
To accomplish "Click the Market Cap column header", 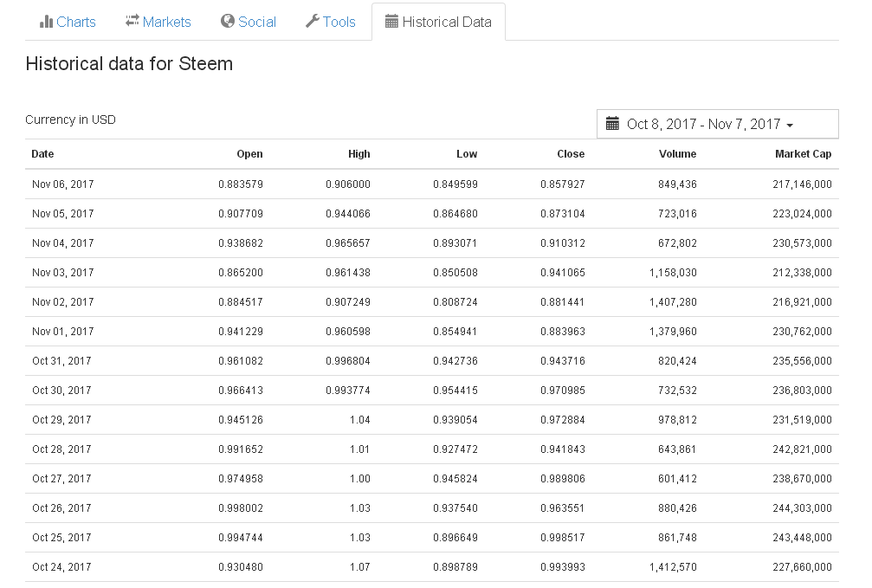I will point(803,154).
